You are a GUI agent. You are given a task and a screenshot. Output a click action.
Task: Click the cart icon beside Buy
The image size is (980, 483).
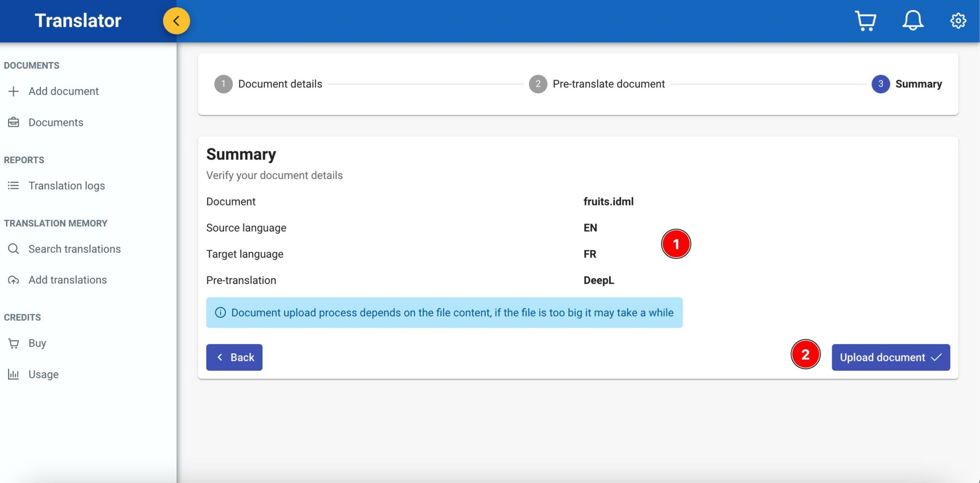(x=13, y=343)
